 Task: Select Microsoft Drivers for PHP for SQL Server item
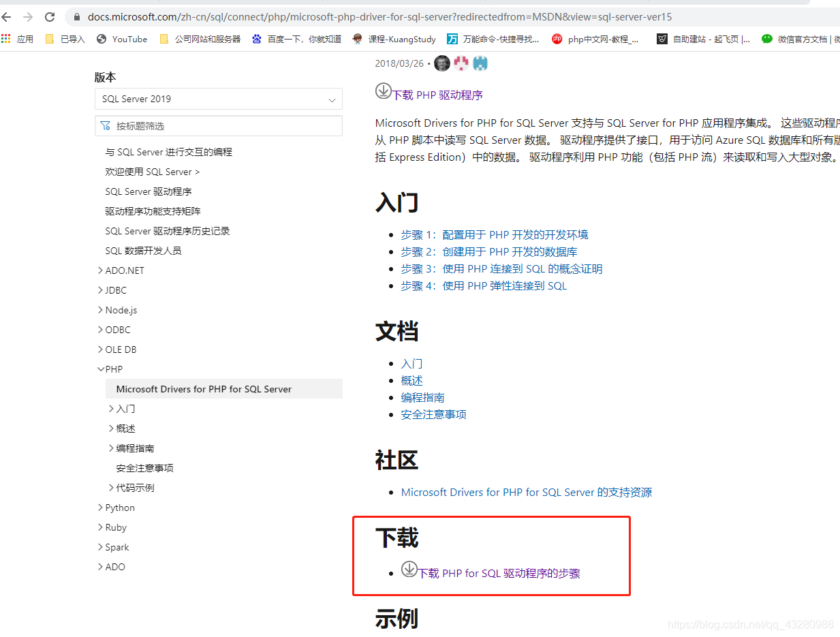[224, 389]
